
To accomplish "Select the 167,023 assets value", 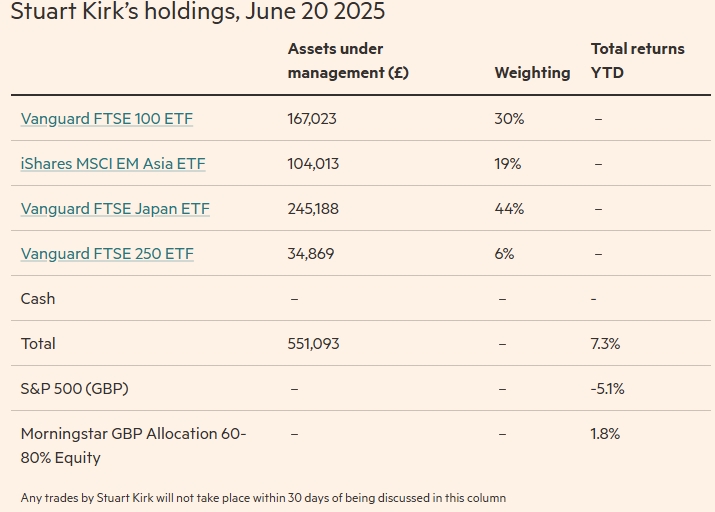I will (312, 119).
